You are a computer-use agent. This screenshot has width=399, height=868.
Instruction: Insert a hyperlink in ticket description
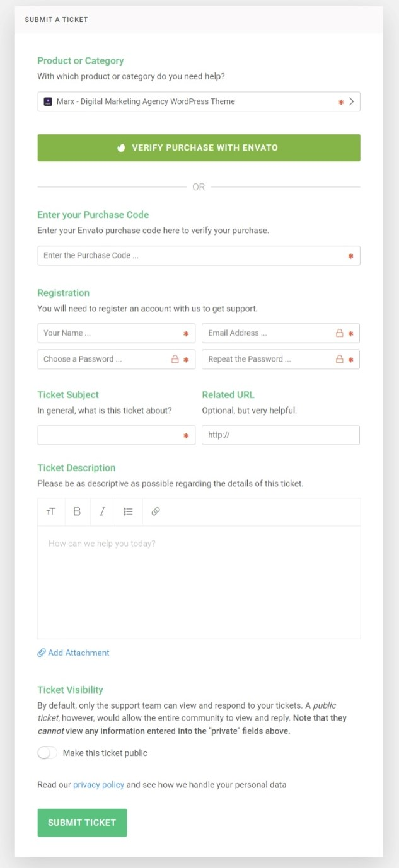coord(156,511)
